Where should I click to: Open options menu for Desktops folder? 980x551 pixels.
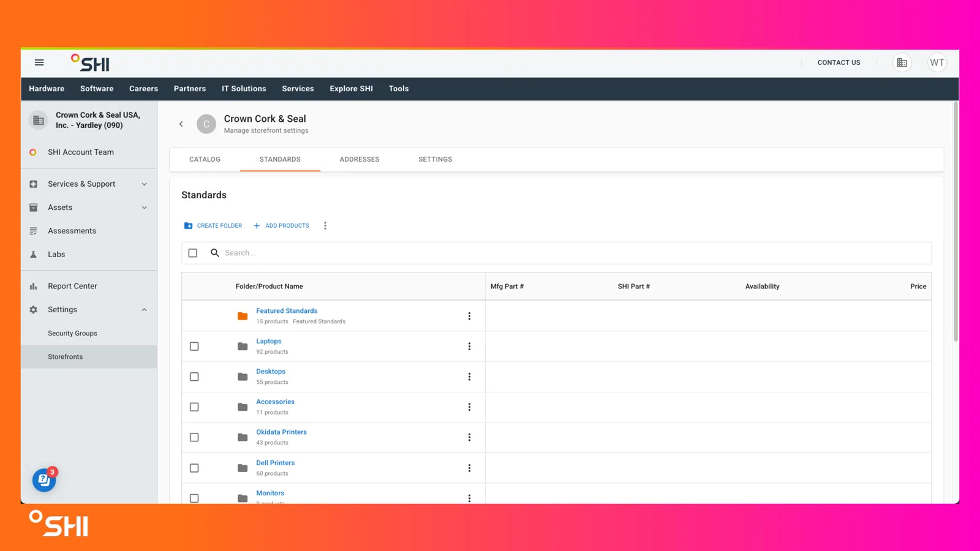[469, 377]
